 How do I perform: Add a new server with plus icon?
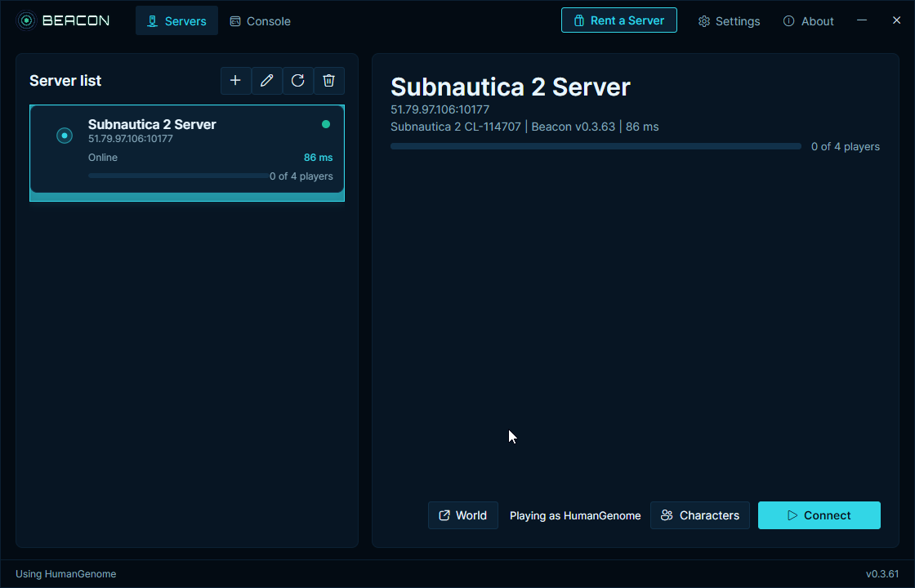pos(236,81)
